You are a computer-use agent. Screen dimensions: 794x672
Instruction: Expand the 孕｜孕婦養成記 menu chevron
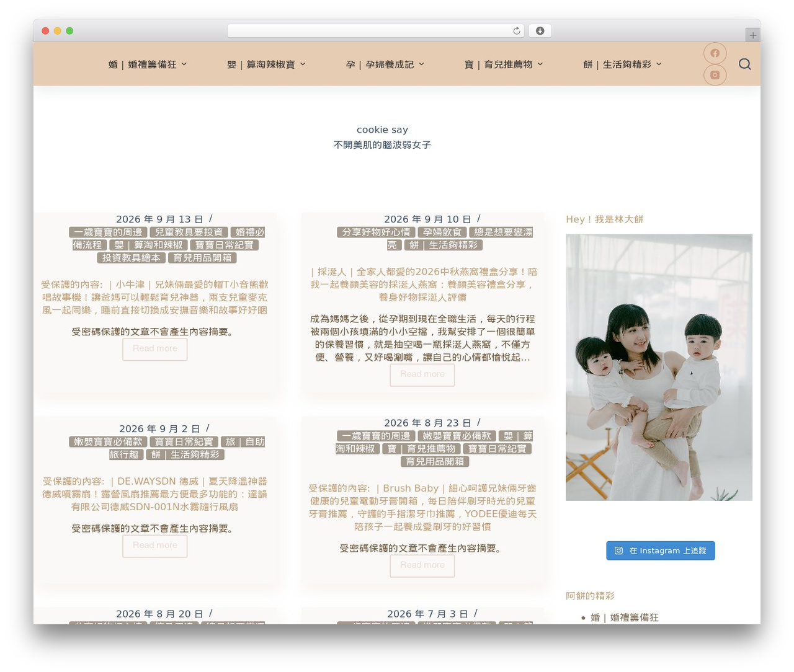(422, 64)
